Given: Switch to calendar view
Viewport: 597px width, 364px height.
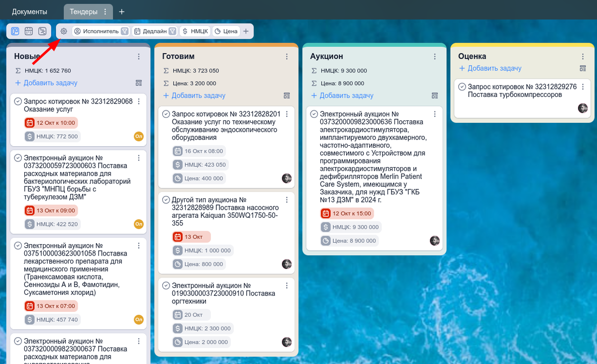Looking at the screenshot, I should point(29,31).
